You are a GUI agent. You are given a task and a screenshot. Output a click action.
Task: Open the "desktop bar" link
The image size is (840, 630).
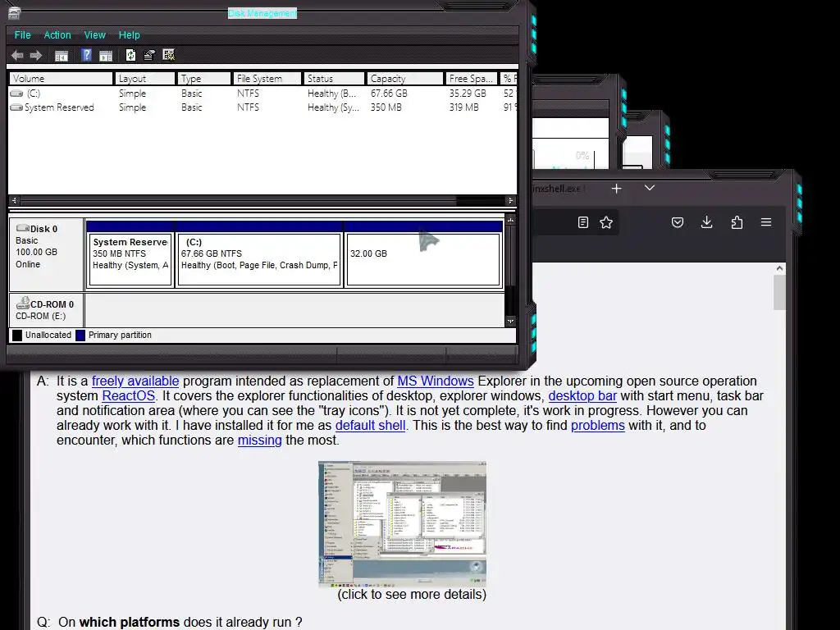582,396
